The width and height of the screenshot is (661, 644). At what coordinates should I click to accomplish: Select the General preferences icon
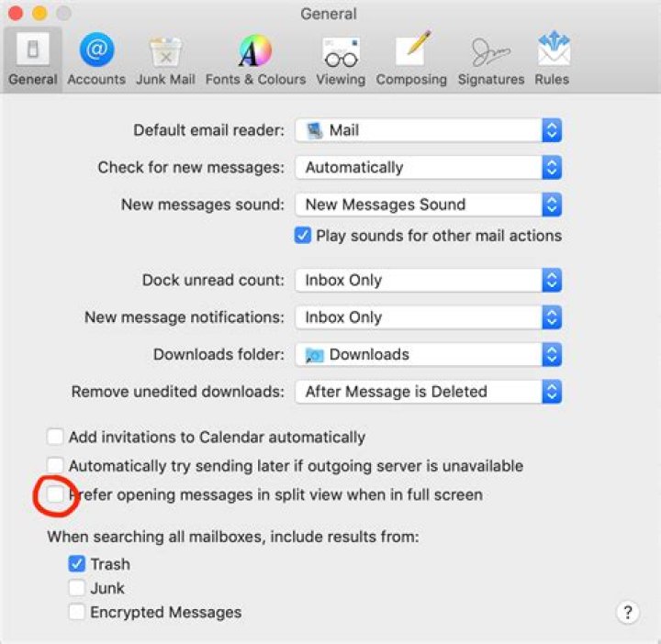pos(32,59)
